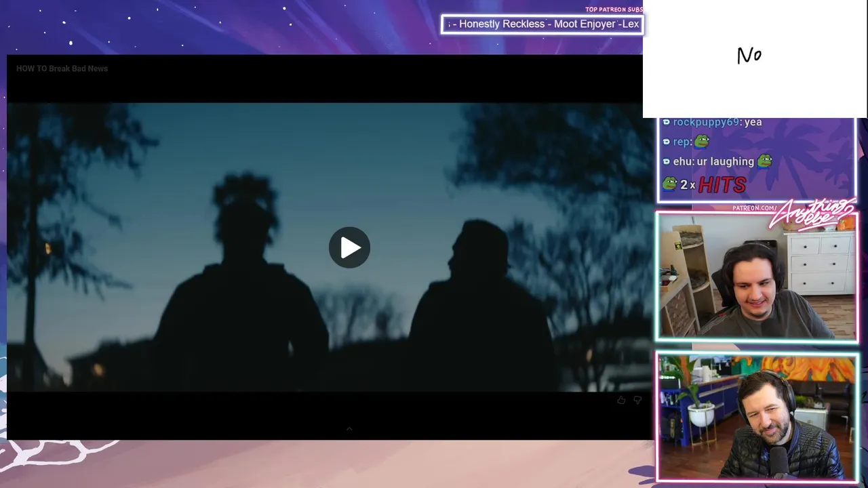Select the chat message from rep
This screenshot has width=868, height=488.
(x=686, y=142)
